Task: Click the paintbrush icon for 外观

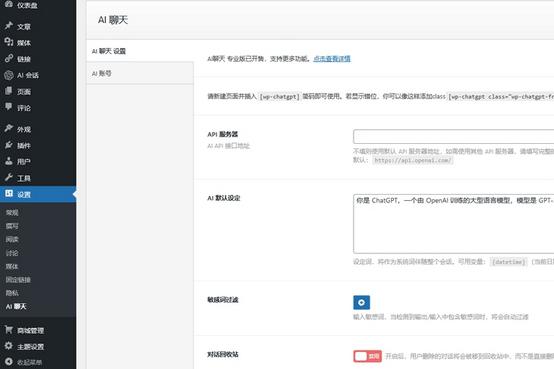Action: point(9,128)
